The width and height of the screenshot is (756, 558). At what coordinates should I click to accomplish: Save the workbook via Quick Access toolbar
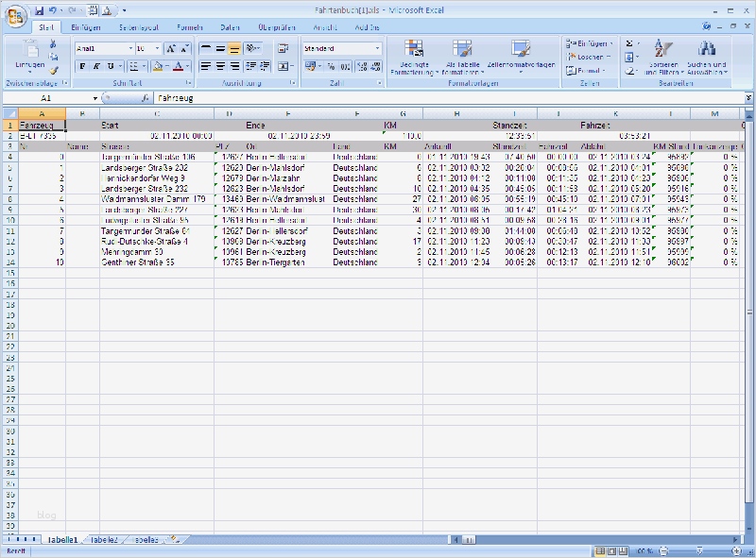point(40,10)
